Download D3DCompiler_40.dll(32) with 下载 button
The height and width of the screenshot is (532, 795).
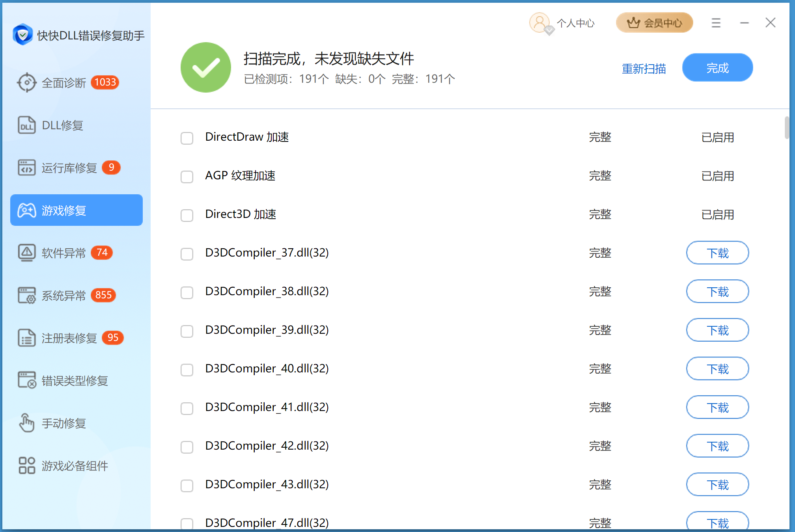[x=717, y=369]
